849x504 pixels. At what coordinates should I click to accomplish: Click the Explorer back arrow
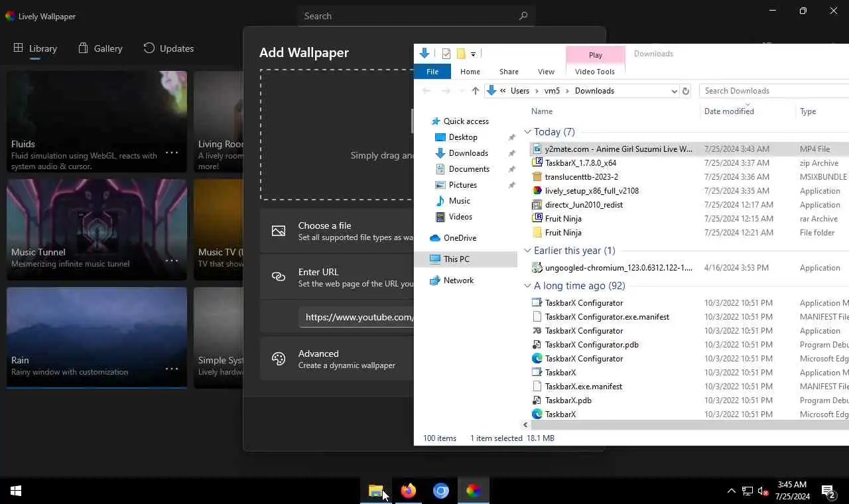[426, 91]
